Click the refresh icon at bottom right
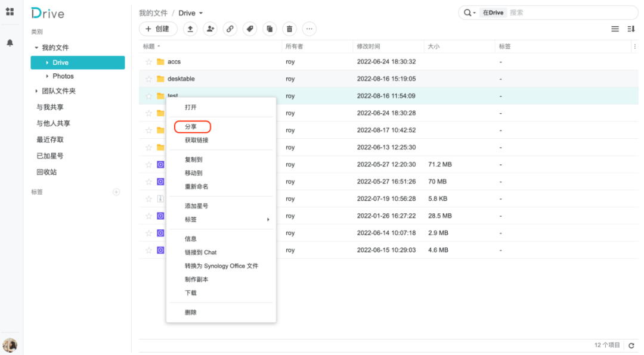Viewport: 644px width, 355px height. [631, 345]
